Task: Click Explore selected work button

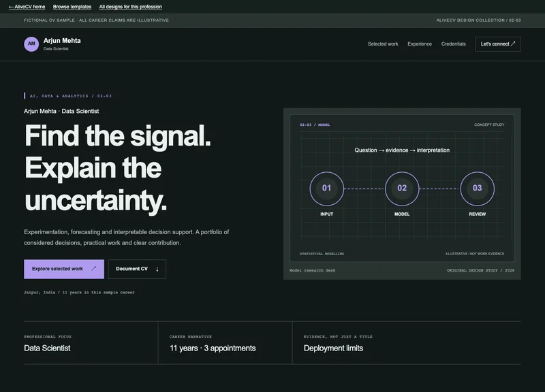Action: [64, 269]
